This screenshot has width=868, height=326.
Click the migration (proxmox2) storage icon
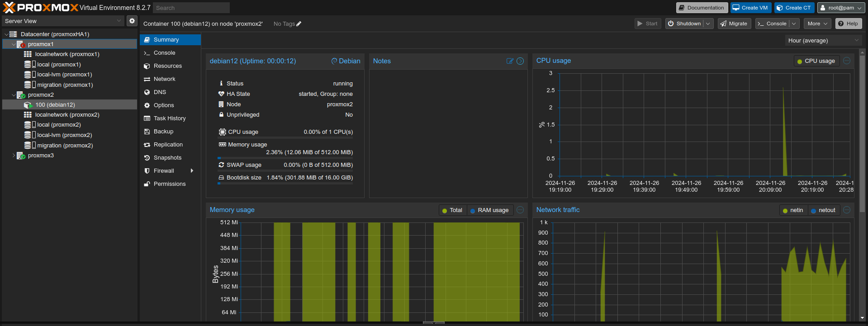[30, 146]
